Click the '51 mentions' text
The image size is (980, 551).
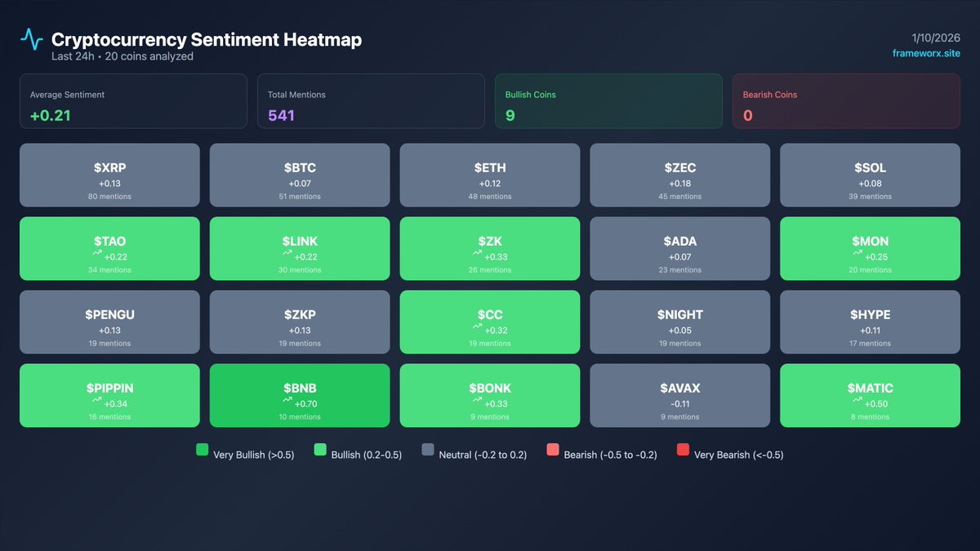pos(300,197)
